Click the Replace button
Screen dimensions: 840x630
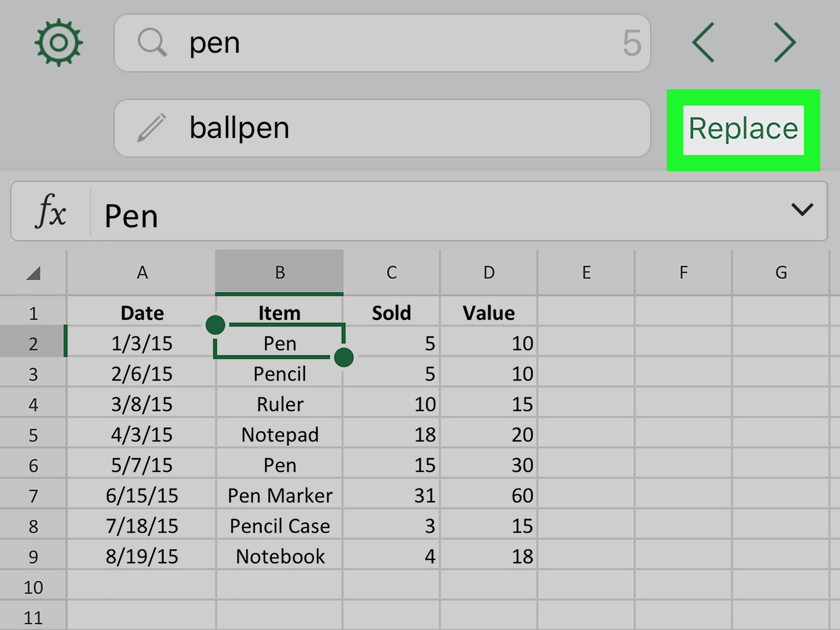pyautogui.click(x=743, y=130)
